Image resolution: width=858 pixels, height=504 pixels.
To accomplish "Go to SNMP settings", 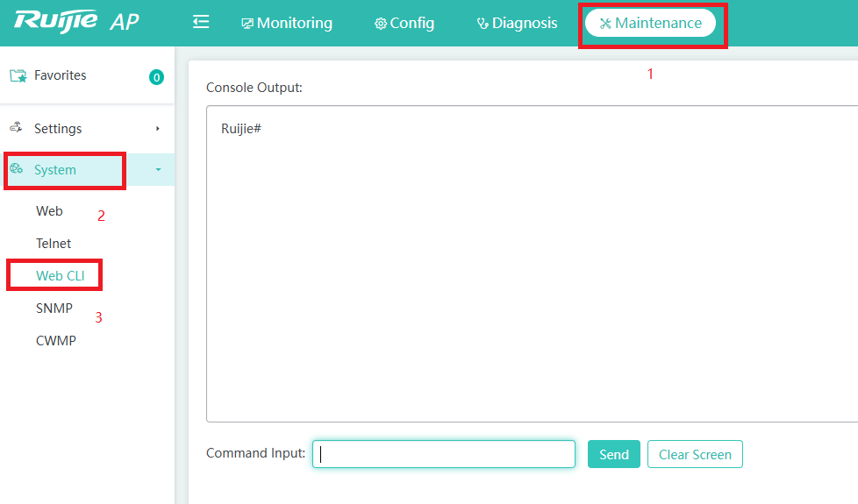I will [54, 309].
